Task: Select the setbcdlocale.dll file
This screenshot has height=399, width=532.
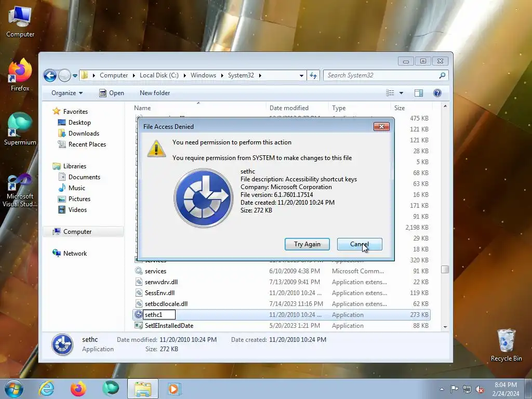Action: pos(282,303)
